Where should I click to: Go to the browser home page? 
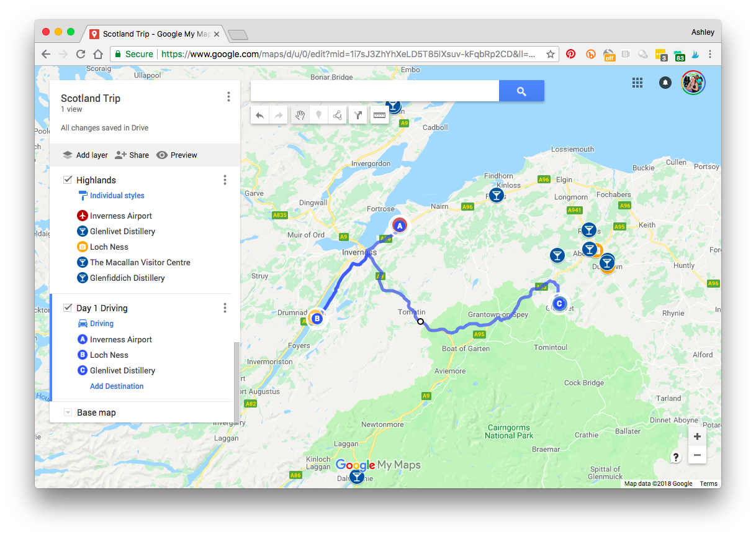[x=97, y=54]
